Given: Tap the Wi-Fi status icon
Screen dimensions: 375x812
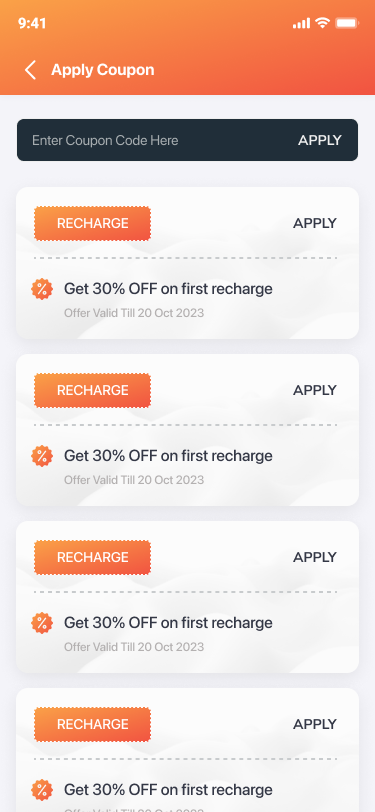Looking at the screenshot, I should pos(323,23).
